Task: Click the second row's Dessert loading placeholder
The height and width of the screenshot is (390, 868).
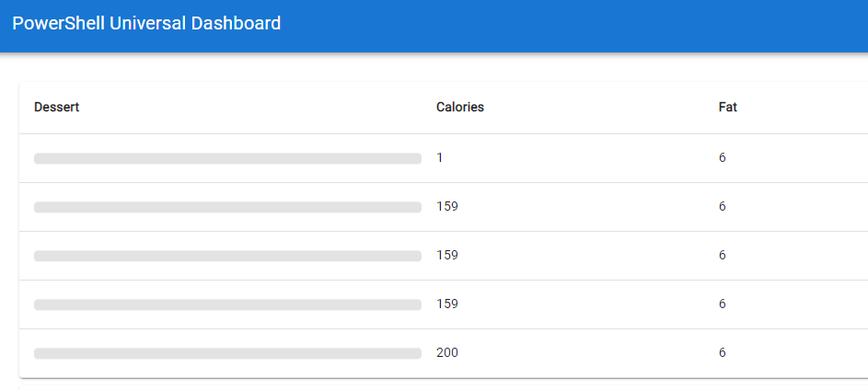Action: coord(227,207)
